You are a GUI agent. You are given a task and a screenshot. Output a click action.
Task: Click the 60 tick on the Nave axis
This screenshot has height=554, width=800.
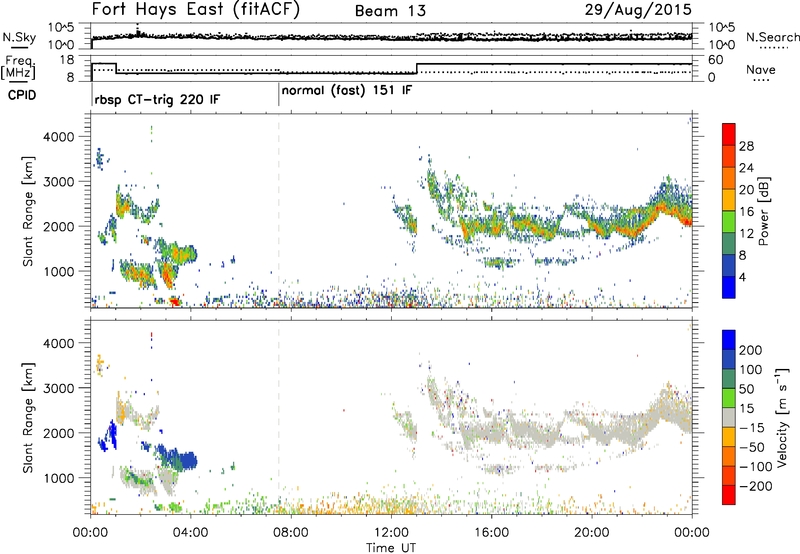[x=716, y=60]
